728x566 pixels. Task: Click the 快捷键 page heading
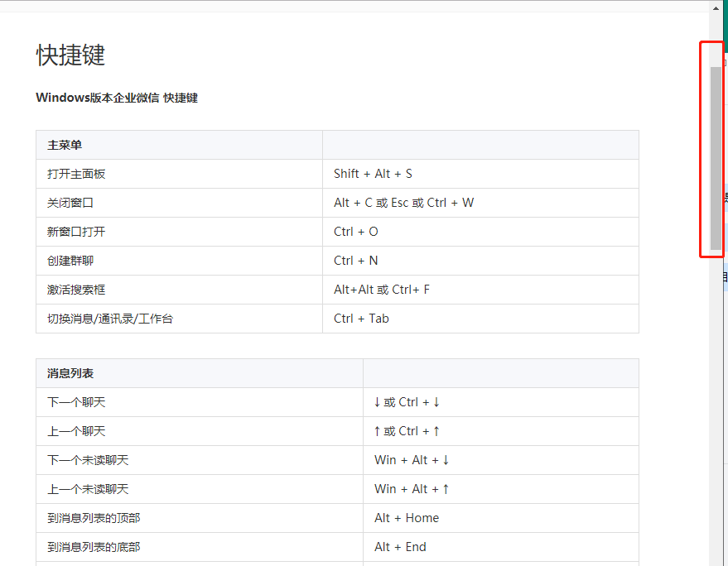(x=70, y=55)
